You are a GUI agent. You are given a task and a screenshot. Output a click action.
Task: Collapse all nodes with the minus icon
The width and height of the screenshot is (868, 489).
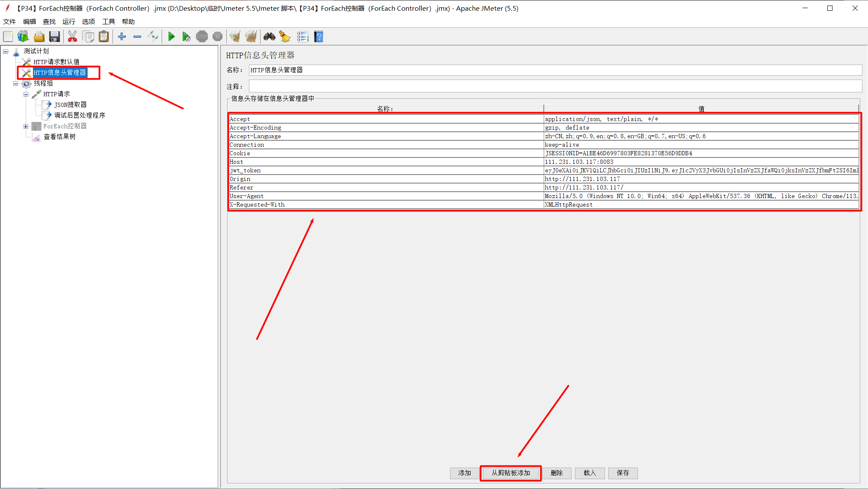pyautogui.click(x=137, y=37)
